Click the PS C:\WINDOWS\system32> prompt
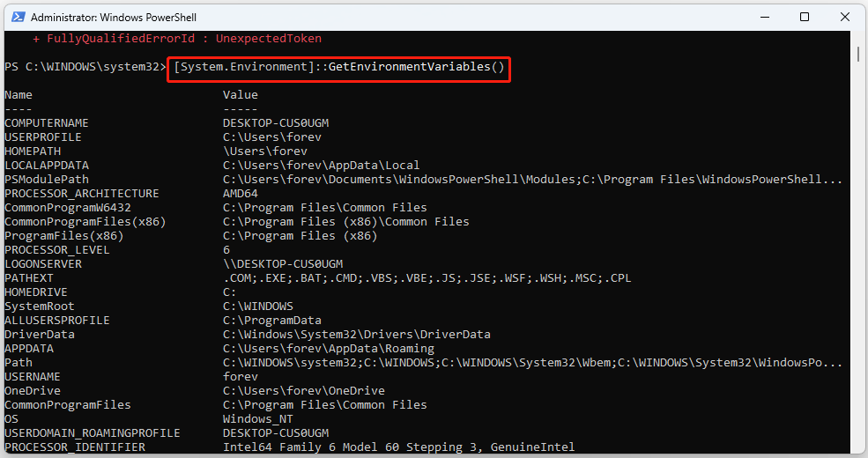This screenshot has width=868, height=458. pyautogui.click(x=85, y=67)
